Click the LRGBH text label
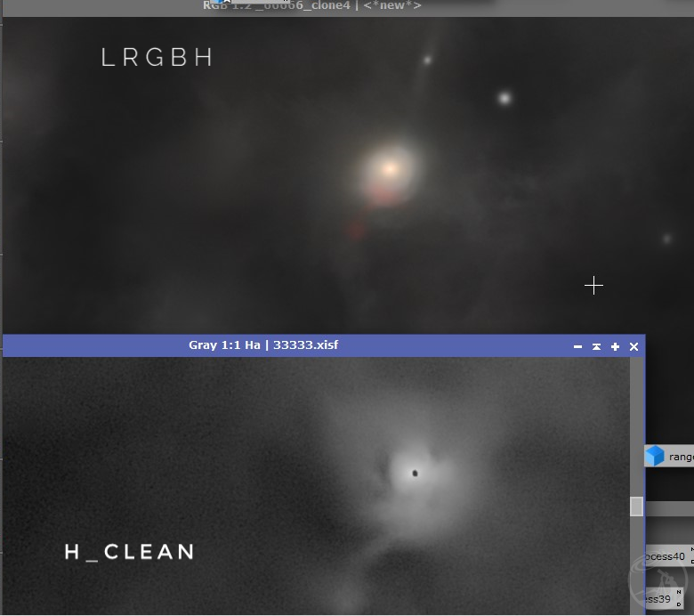This screenshot has height=616, width=694. tap(157, 58)
